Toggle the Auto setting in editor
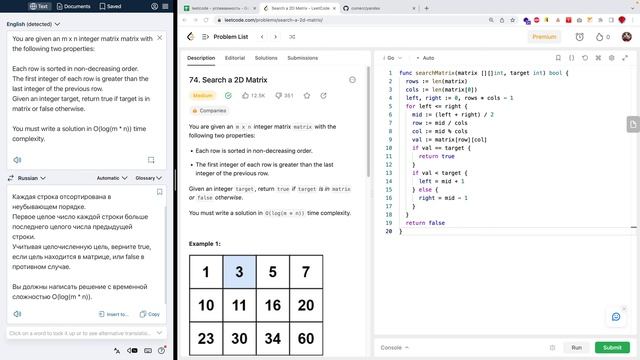The width and height of the screenshot is (640, 360). pos(425,58)
